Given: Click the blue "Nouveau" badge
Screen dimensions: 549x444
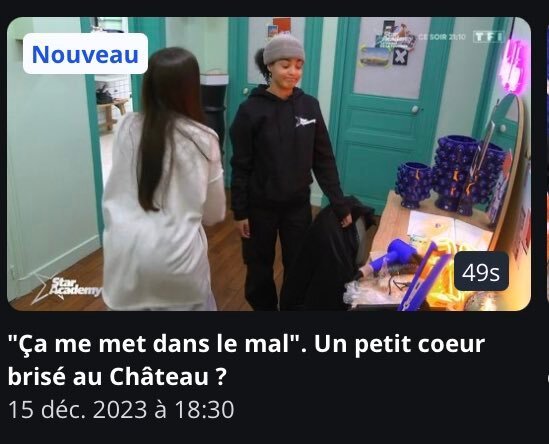Looking at the screenshot, I should click(85, 54).
